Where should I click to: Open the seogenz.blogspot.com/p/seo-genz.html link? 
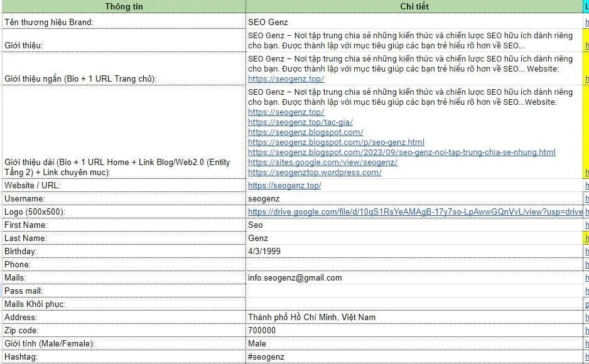pos(336,142)
